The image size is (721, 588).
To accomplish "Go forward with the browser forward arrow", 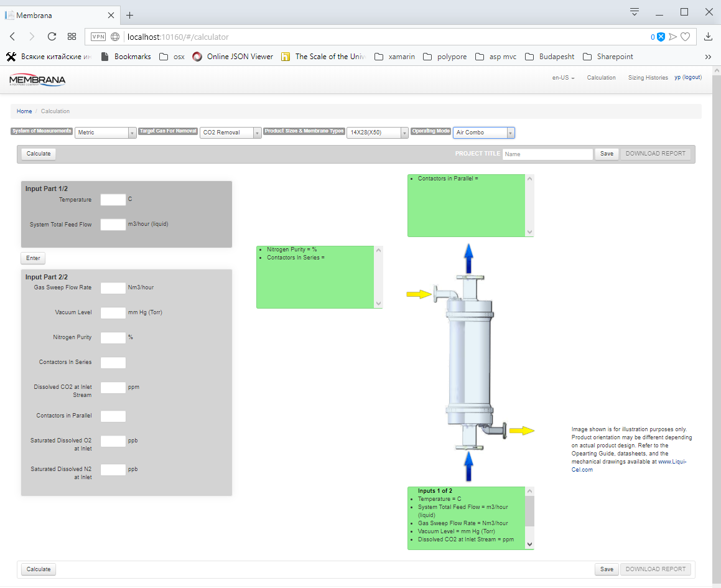I will tap(31, 37).
